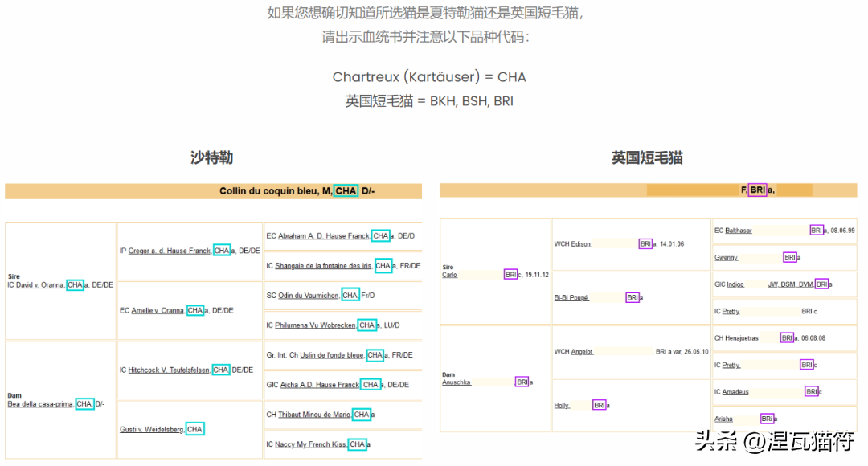This screenshot has width=868, height=466.
Task: Open the Gusti v. Weidelsberg link
Action: click(x=152, y=429)
